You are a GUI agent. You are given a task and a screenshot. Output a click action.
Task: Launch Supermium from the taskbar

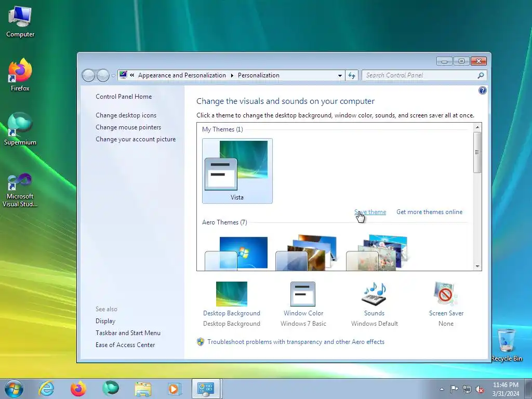111,389
